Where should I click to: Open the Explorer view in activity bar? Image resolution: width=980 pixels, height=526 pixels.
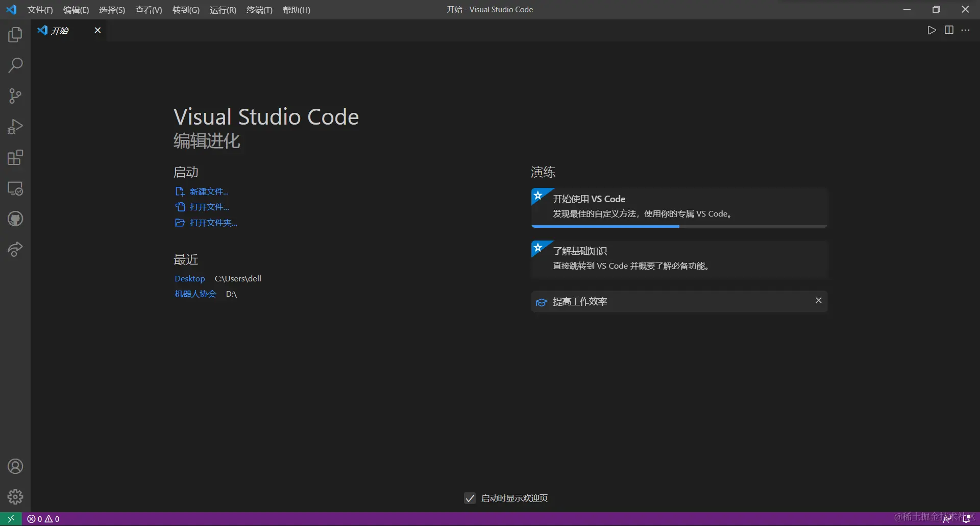click(x=15, y=35)
